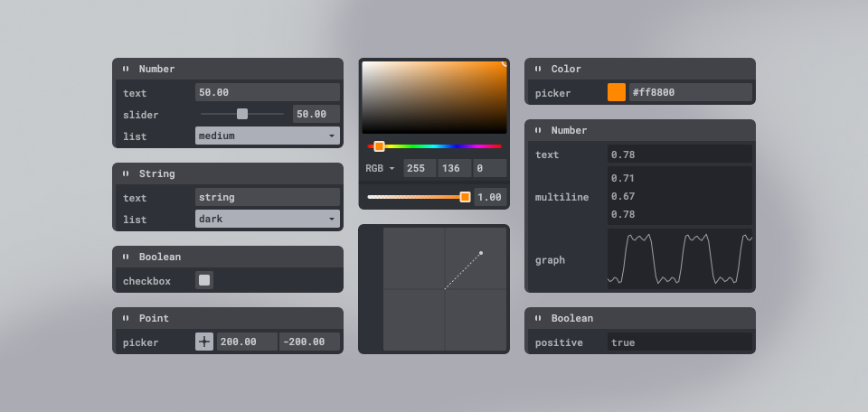This screenshot has height=412, width=868.
Task: Open the 'dark' list dropdown
Action: coord(268,219)
